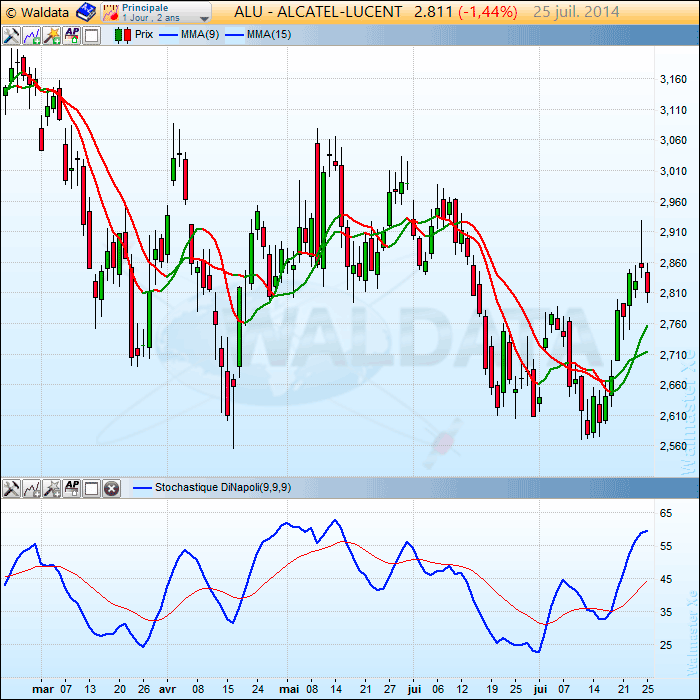Click the 'avr' date axis label
The image size is (700, 700).
[167, 689]
